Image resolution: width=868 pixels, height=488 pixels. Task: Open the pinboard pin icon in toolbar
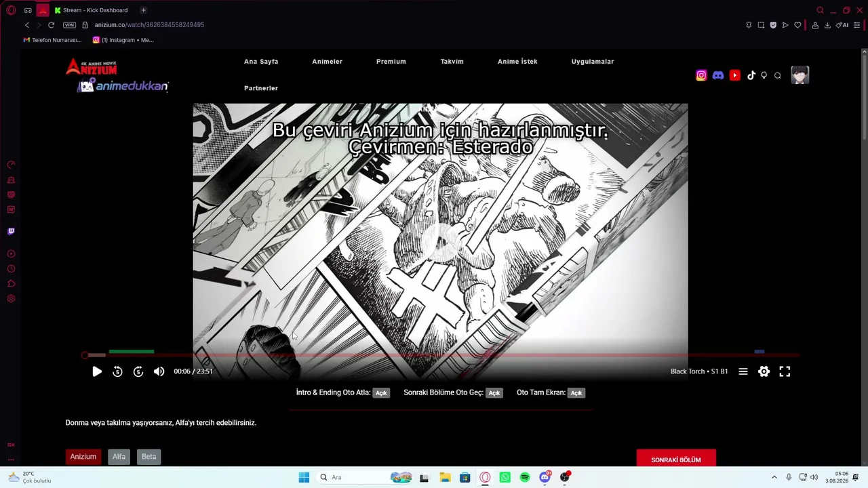[749, 25]
